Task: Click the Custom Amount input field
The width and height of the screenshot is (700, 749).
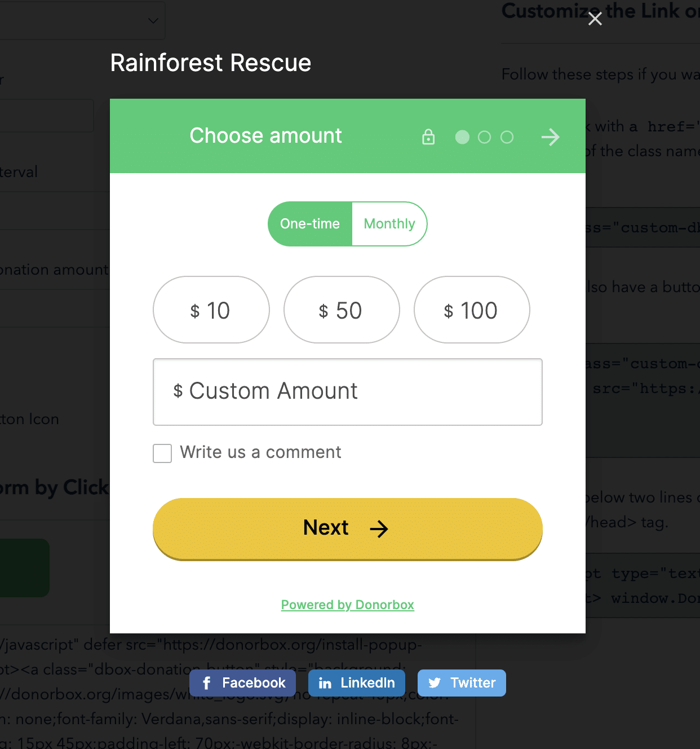Action: click(348, 392)
